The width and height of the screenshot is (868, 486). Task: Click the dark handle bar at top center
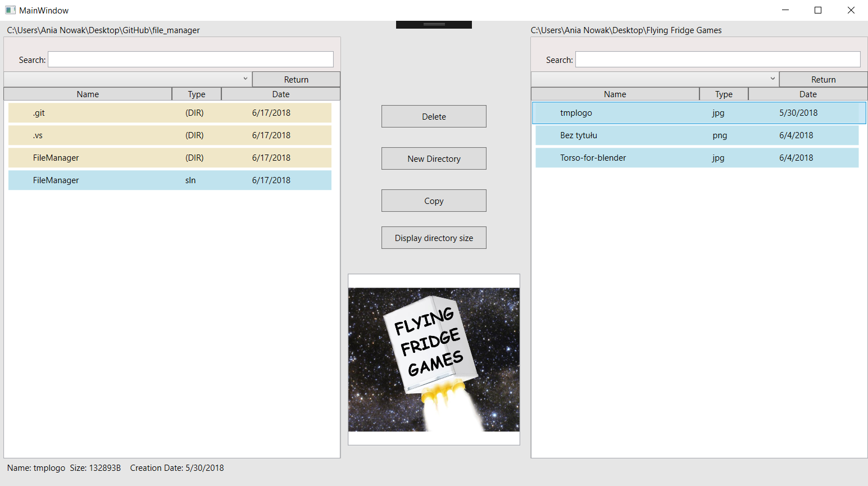click(x=434, y=25)
